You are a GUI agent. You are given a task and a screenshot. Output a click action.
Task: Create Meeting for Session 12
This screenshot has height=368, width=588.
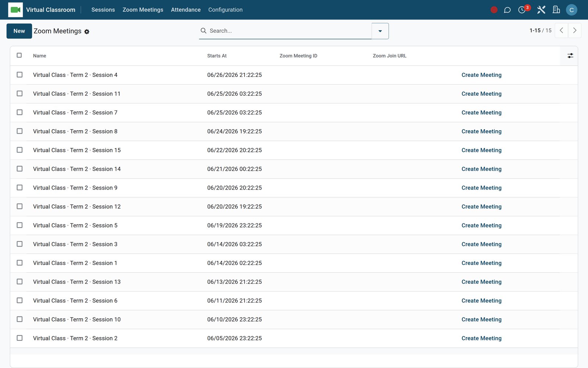481,207
